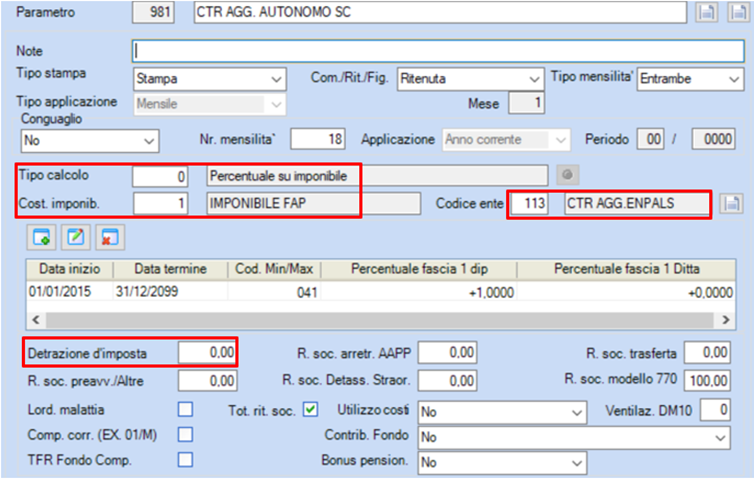Click the Data termine column header

pos(170,269)
